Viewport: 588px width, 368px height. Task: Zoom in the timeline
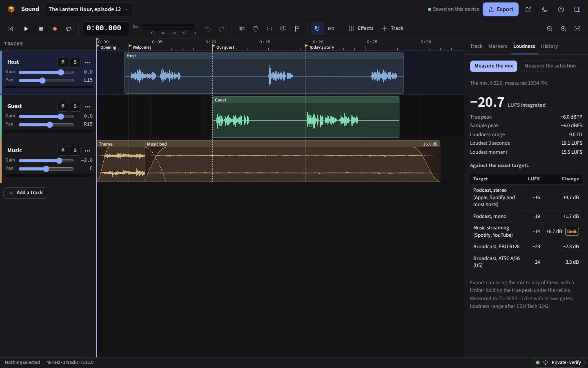pyautogui.click(x=563, y=29)
